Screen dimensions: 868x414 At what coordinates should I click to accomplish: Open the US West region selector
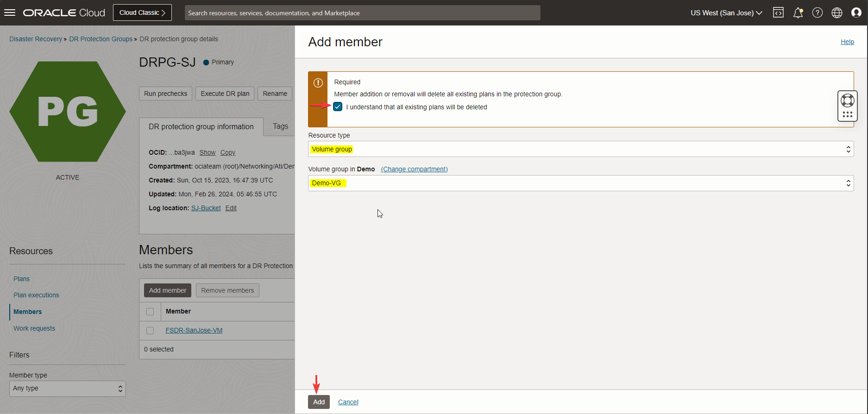726,13
